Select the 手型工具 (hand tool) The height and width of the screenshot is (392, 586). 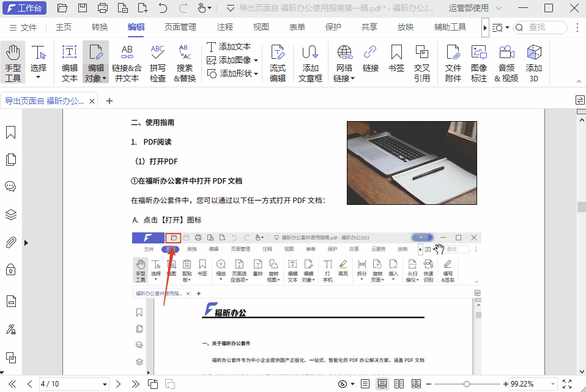tap(13, 61)
